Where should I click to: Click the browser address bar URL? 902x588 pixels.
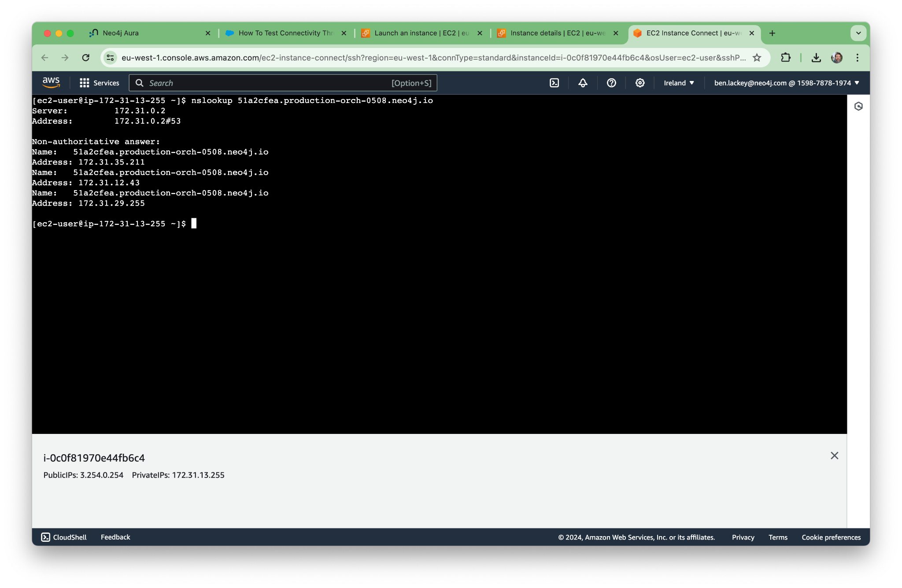click(434, 58)
